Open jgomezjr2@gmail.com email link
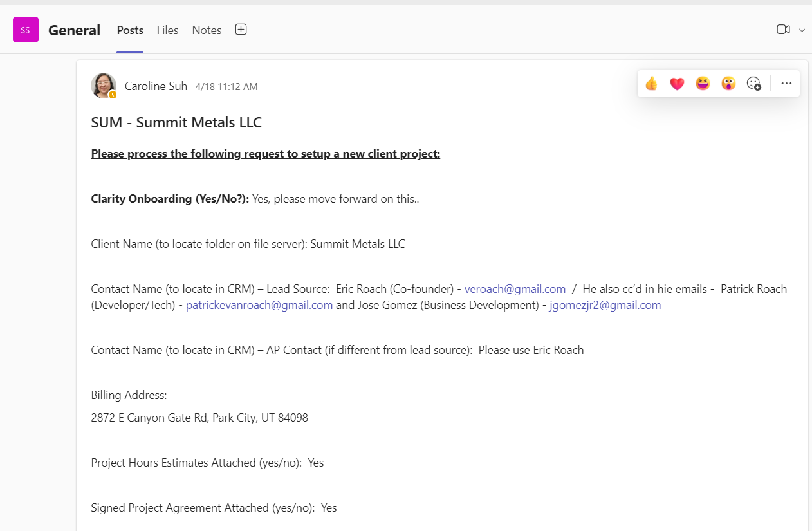This screenshot has width=812, height=531. (605, 305)
